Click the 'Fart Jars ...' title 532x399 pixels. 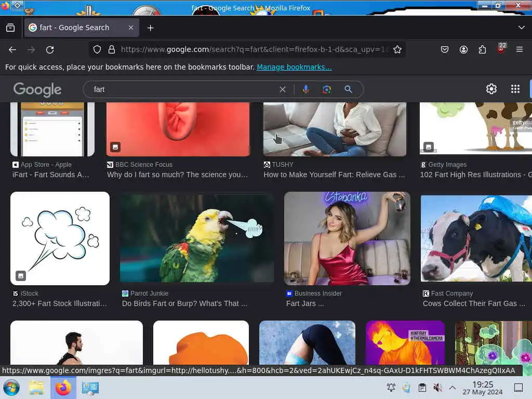pyautogui.click(x=305, y=303)
